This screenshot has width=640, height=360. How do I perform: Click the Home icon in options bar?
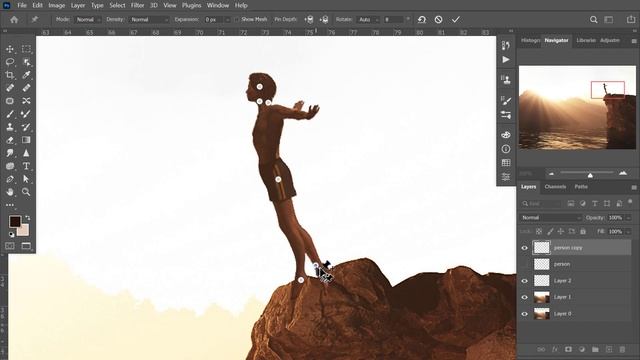coord(14,20)
